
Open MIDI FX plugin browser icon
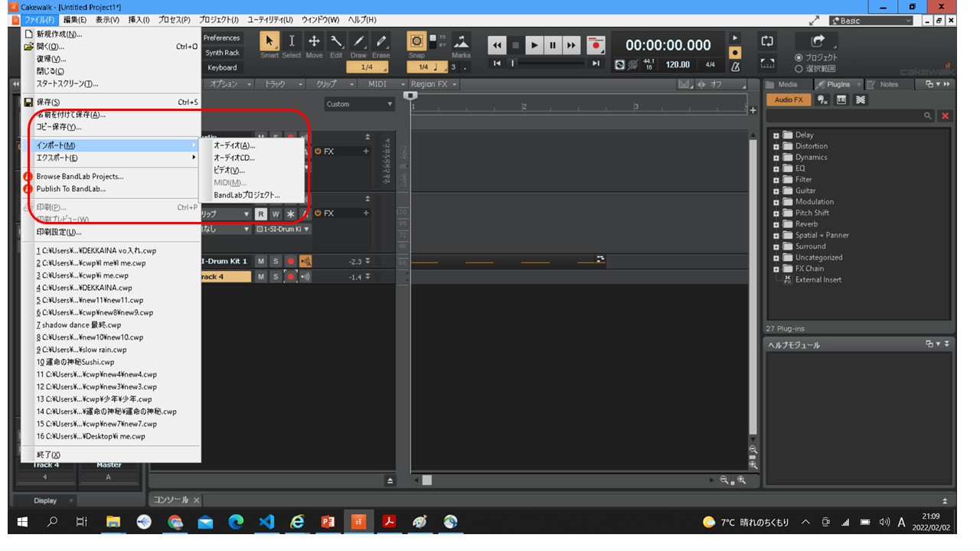click(822, 99)
